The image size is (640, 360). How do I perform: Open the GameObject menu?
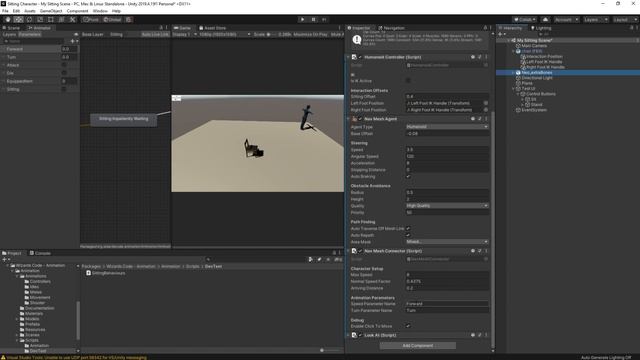click(x=51, y=11)
